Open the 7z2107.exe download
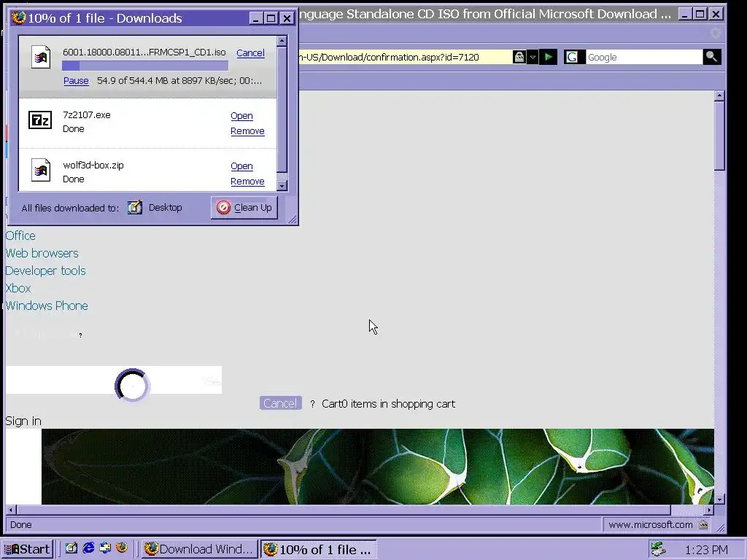The image size is (747, 560). click(x=241, y=116)
